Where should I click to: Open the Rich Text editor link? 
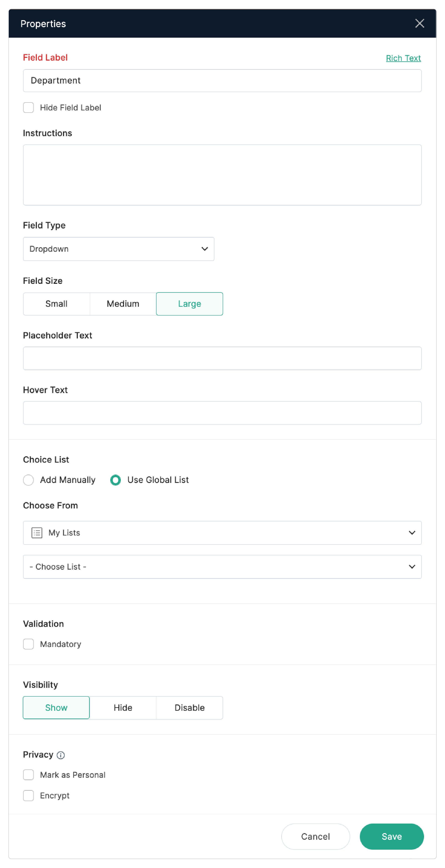coord(403,58)
